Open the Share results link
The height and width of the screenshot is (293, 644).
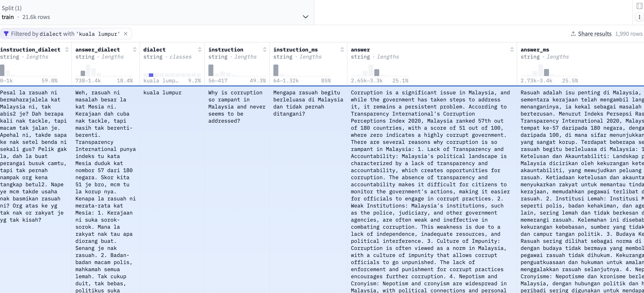tap(594, 34)
